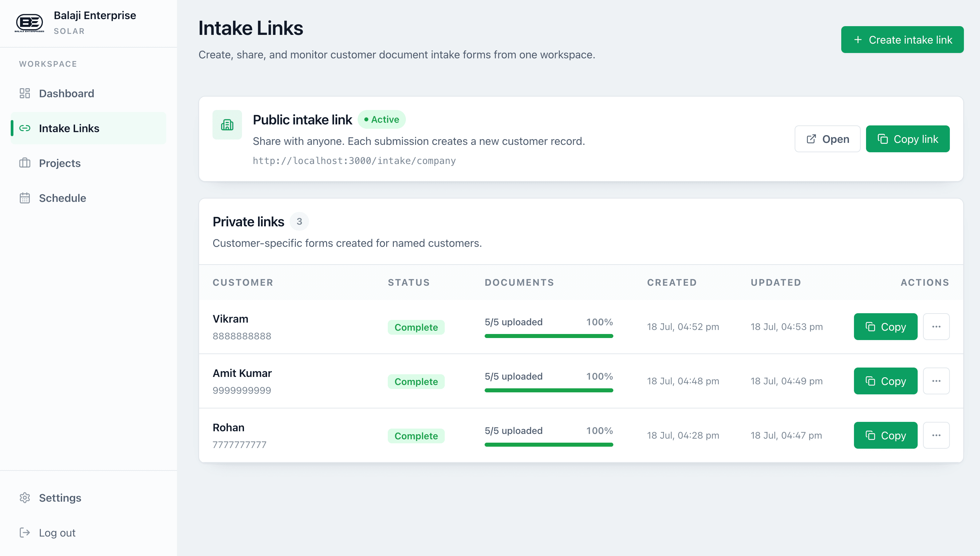The width and height of the screenshot is (980, 556).
Task: Open Settings from the sidebar
Action: pos(88,498)
